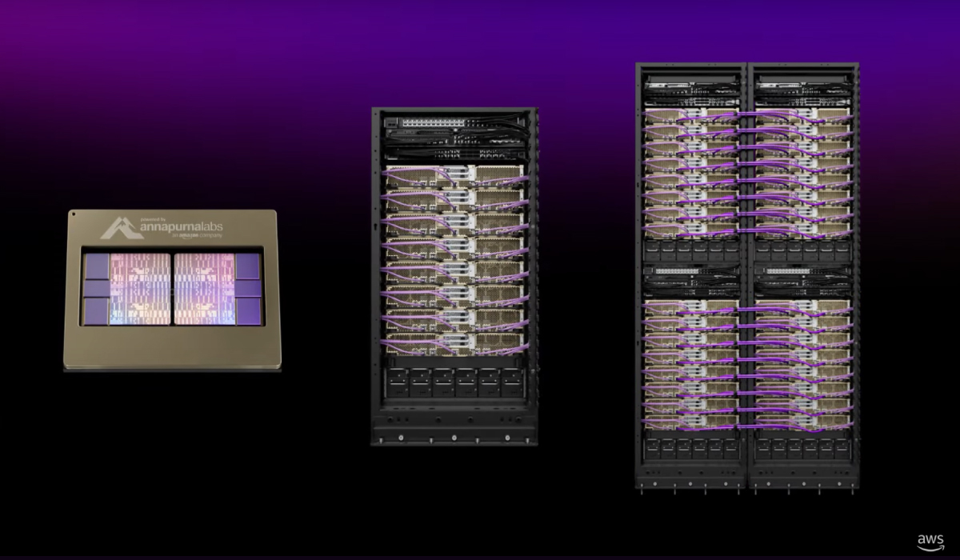Select the network switch atop the single rack
This screenshot has width=960, height=560.
pos(454,123)
